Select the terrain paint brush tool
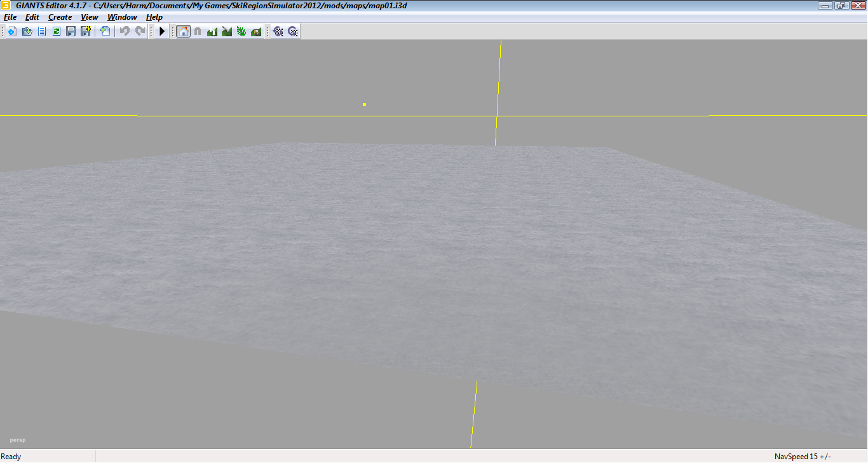The image size is (868, 463). 227,31
